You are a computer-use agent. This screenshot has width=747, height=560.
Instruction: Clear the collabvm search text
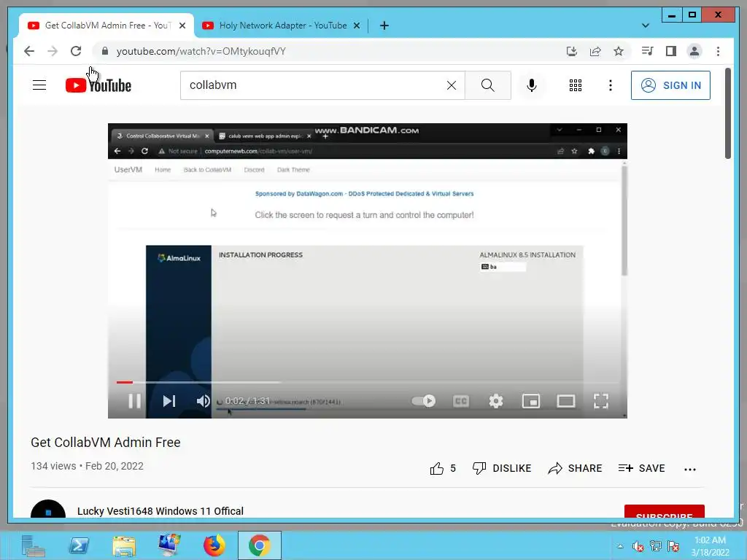click(451, 85)
